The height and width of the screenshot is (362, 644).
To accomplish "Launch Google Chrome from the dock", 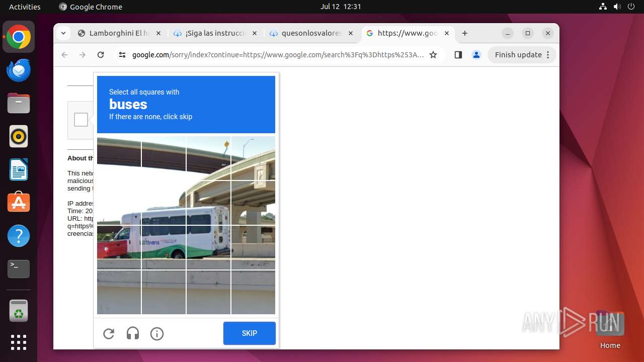I will [19, 37].
